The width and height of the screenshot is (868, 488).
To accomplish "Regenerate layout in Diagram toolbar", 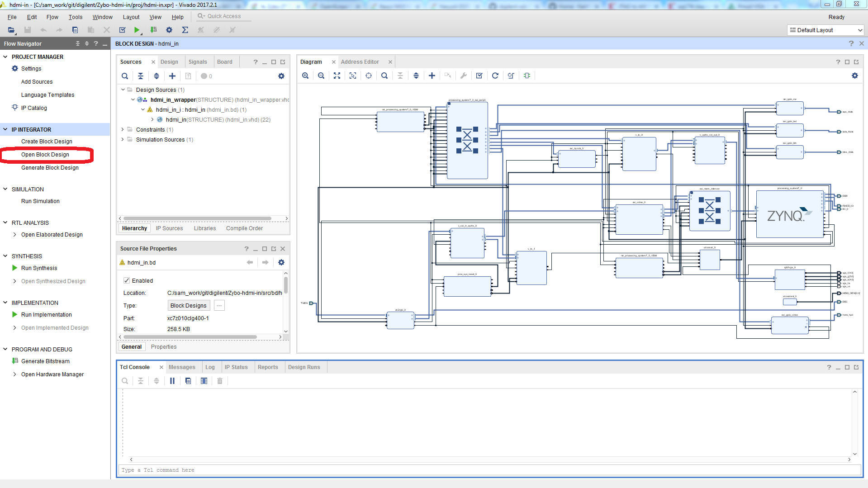I will tap(495, 76).
